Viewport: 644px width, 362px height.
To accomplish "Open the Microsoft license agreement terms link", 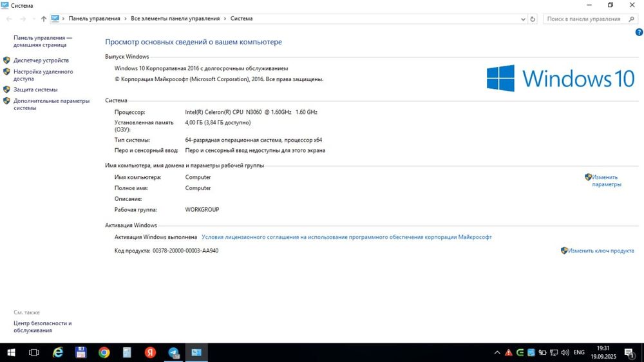I will [346, 237].
